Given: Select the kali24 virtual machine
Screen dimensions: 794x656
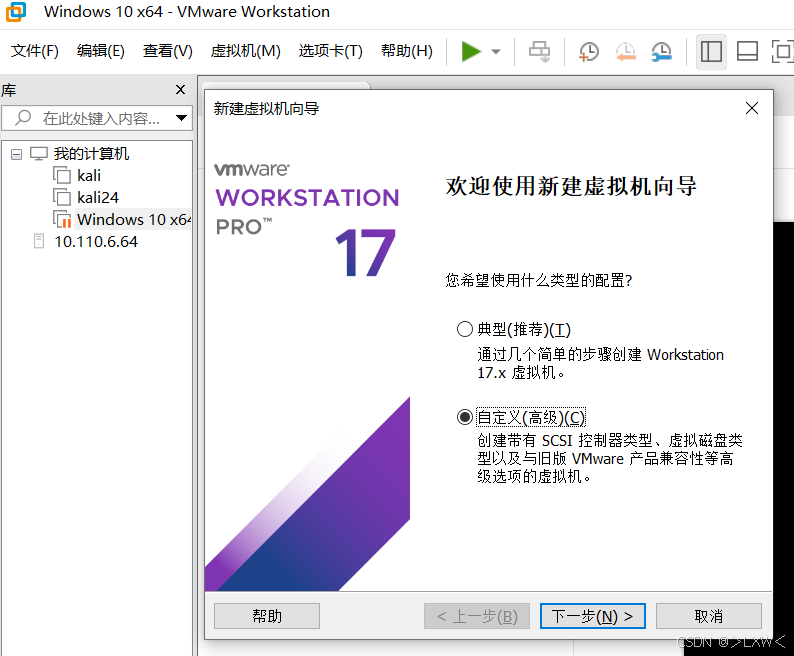Looking at the screenshot, I should coord(98,198).
